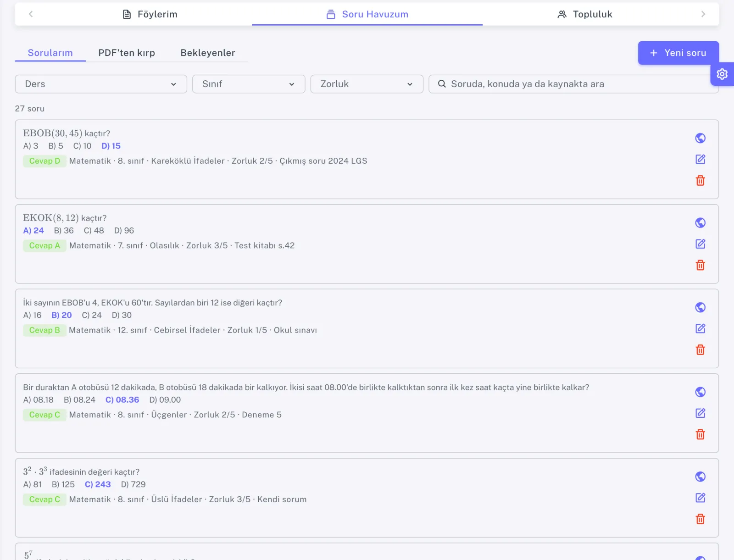Edit the 'ifadesinin değeri kaçtır' question
This screenshot has height=560, width=734.
pos(700,498)
